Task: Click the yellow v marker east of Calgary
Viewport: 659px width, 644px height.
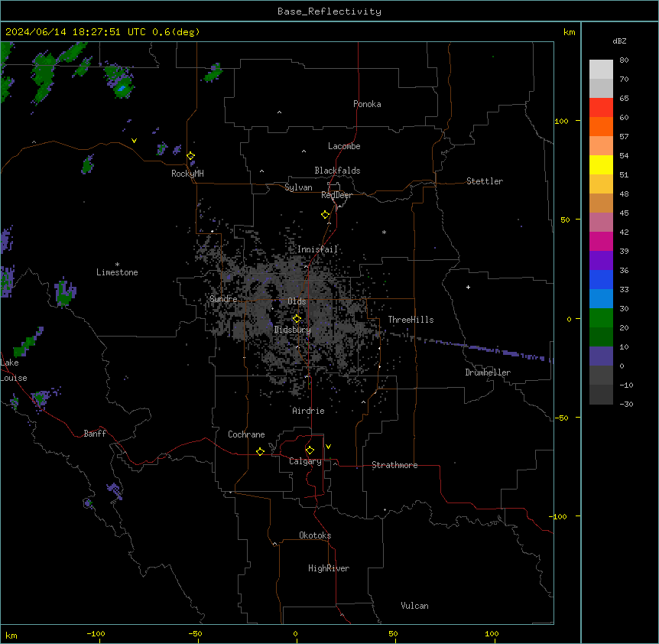Action: pyautogui.click(x=328, y=447)
